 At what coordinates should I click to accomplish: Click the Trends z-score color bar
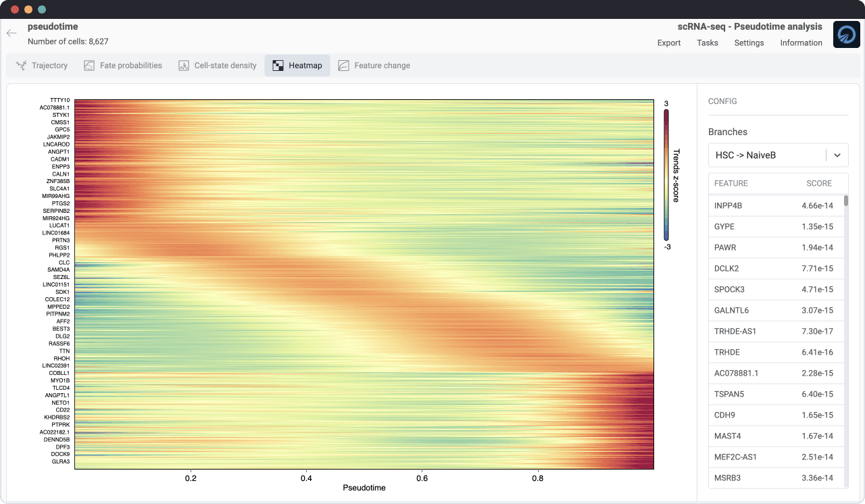(666, 175)
